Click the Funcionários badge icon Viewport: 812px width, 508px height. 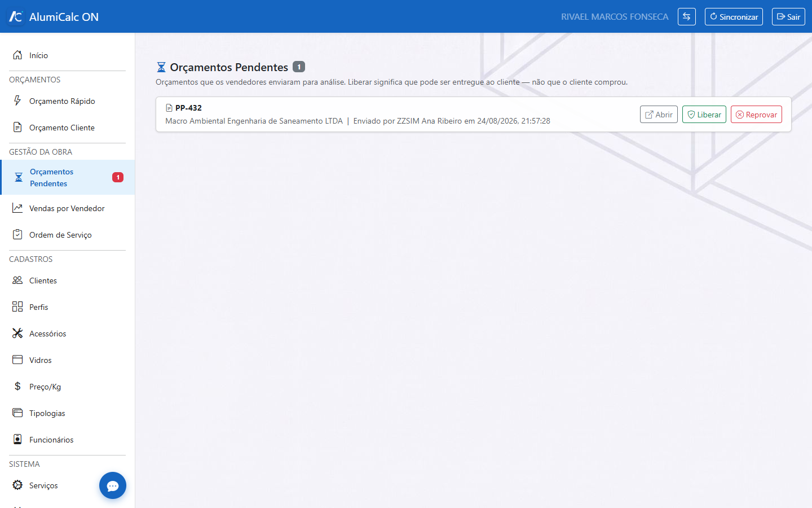point(17,439)
